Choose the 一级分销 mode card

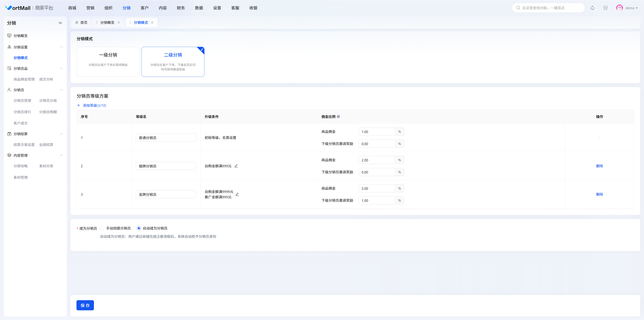click(108, 62)
